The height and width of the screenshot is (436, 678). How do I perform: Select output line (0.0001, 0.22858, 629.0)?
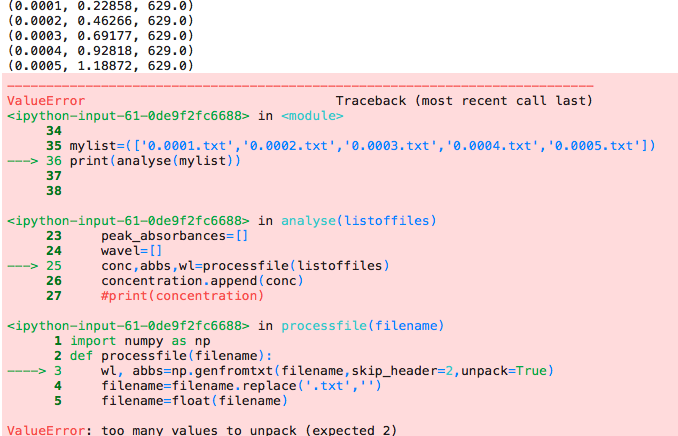100,6
